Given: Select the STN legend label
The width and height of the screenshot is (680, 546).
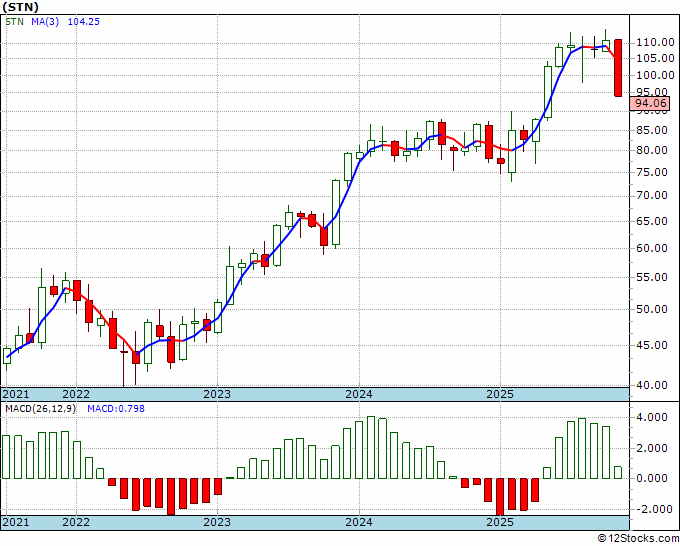Looking at the screenshot, I should coord(14,21).
